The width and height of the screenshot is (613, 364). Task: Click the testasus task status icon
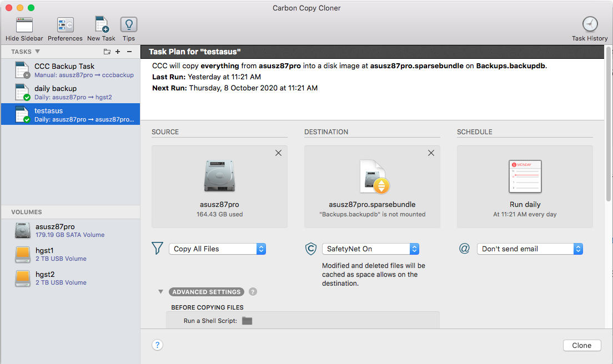click(x=27, y=119)
